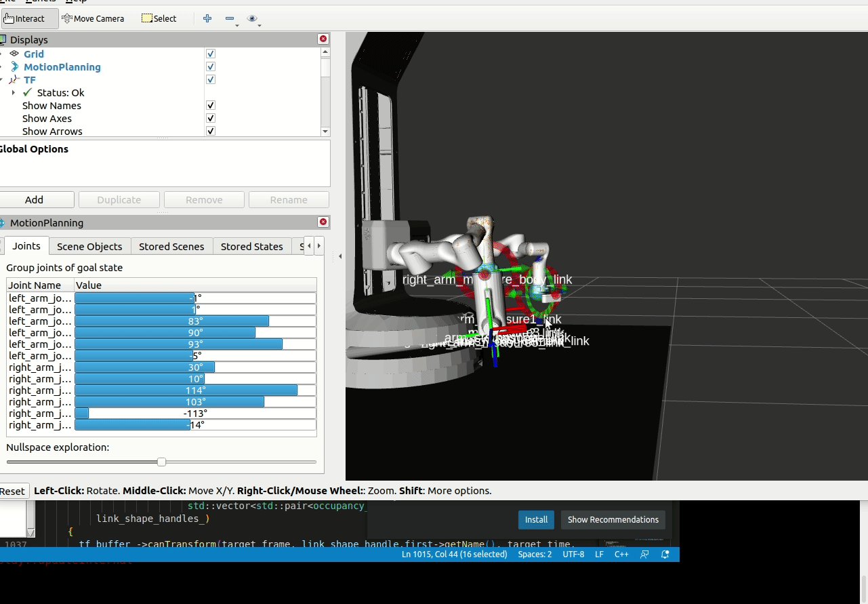Select the MotionPlanning display icon
The width and height of the screenshot is (868, 604).
[x=16, y=66]
